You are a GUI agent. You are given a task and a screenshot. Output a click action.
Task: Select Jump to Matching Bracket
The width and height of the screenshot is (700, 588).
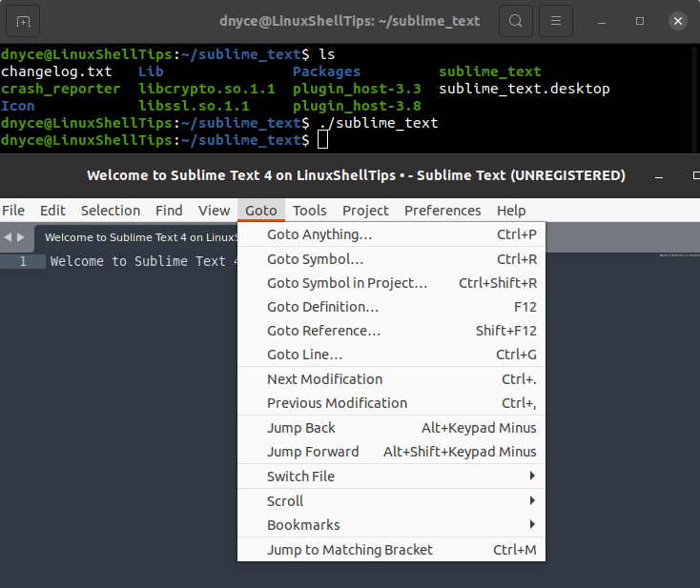click(392, 550)
